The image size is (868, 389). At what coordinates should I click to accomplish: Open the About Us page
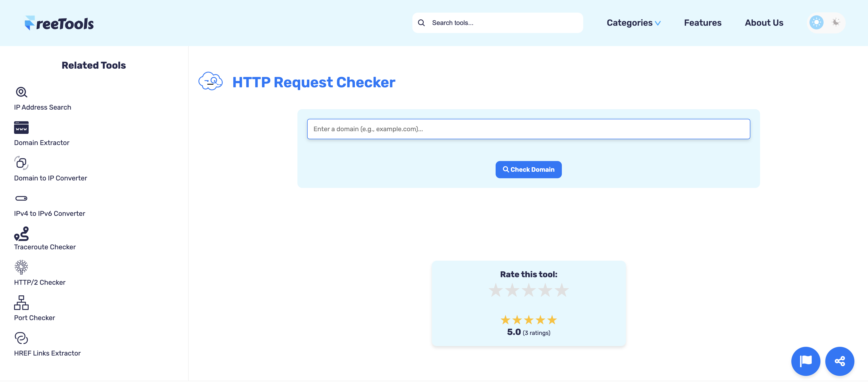764,23
